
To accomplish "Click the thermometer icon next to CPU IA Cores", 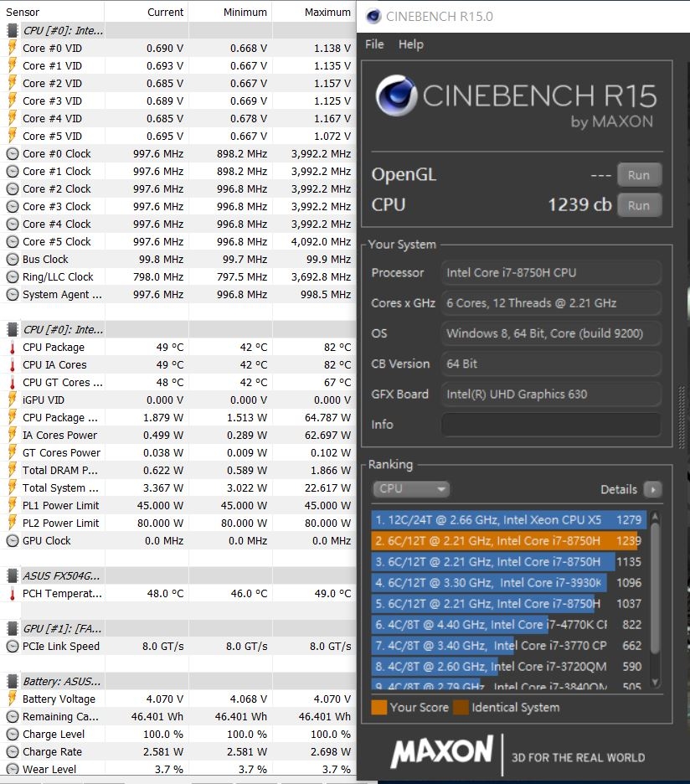I will [12, 365].
